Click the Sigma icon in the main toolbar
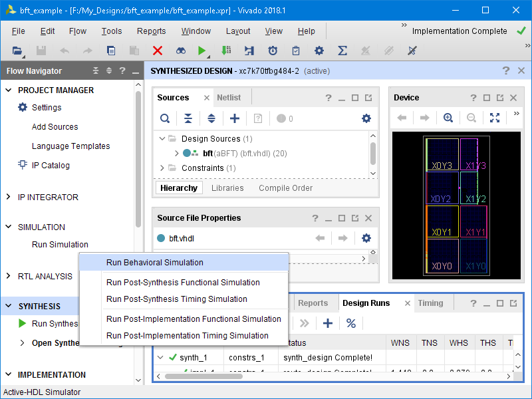Screen dimensions: 532x399 click(x=342, y=51)
